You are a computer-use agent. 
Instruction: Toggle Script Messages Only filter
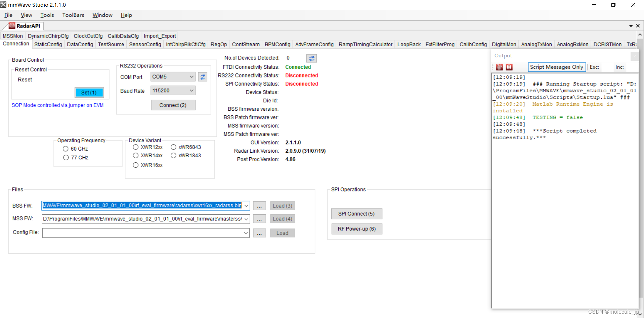tap(557, 67)
